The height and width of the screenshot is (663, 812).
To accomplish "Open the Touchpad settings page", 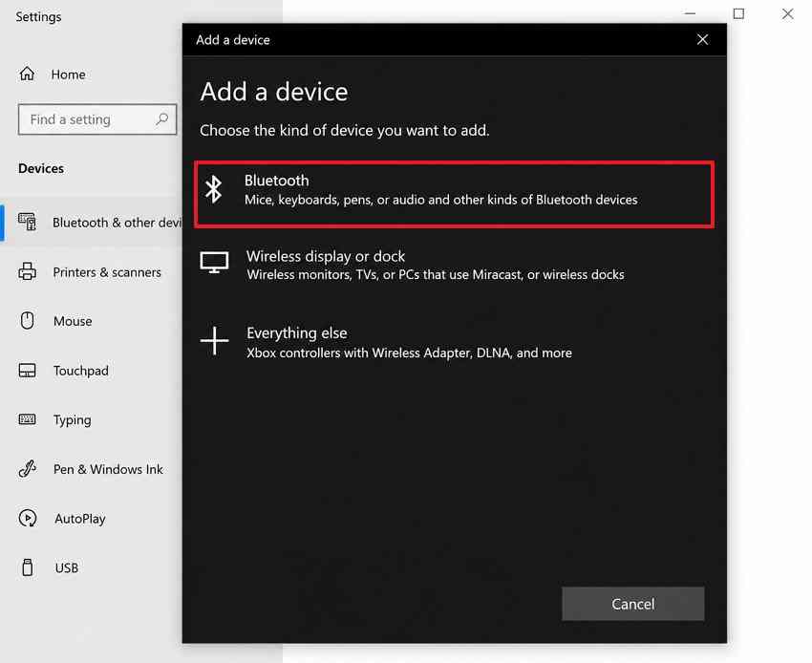I will (81, 371).
